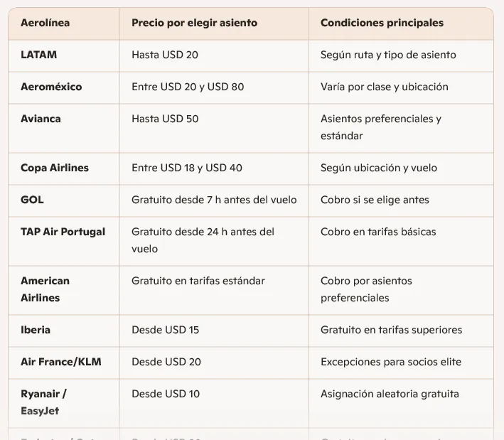Click the Cobro en tarifas básicas condition
504x440 pixels.
378,232
